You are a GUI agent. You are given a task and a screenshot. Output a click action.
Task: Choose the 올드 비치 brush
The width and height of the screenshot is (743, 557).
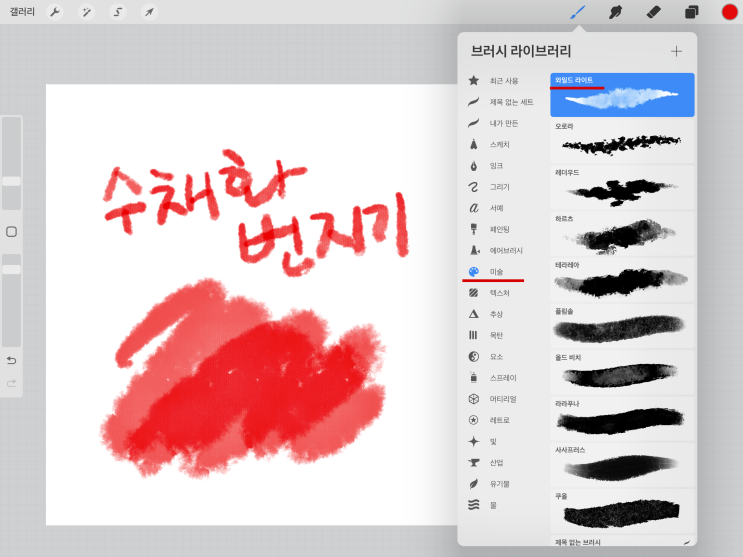point(622,372)
